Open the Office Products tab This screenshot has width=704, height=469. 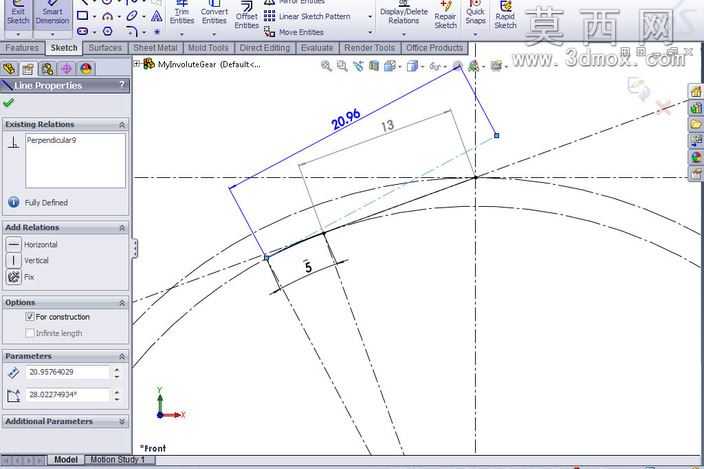pos(434,48)
